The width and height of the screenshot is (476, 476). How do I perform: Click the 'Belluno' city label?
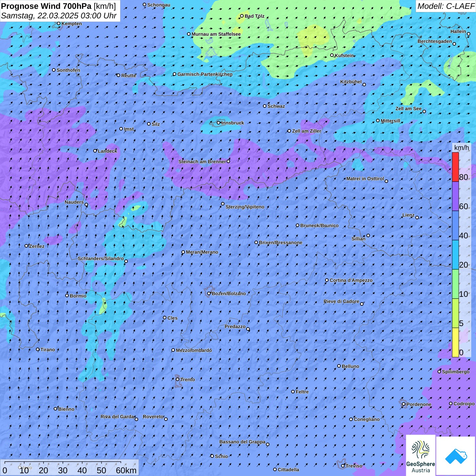pyautogui.click(x=351, y=366)
